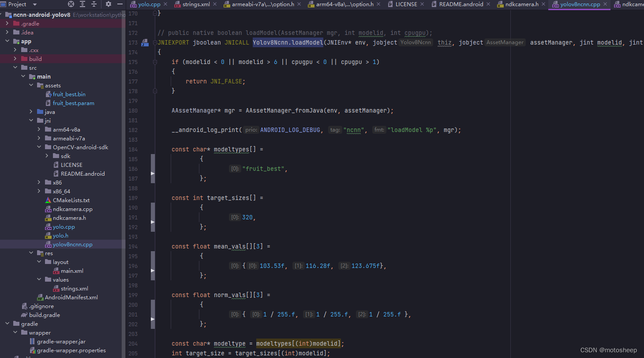
Task: Expand the .idea folder
Action: pyautogui.click(x=7, y=32)
